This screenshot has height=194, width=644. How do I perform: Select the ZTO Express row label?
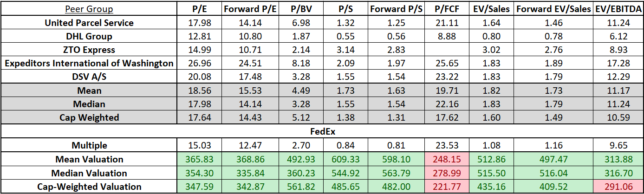[89, 50]
